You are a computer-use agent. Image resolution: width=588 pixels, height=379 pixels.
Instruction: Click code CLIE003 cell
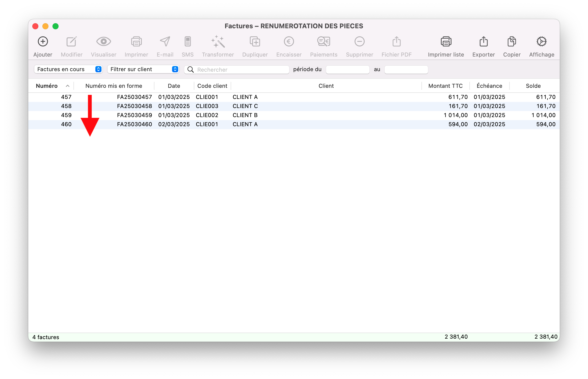tap(207, 106)
